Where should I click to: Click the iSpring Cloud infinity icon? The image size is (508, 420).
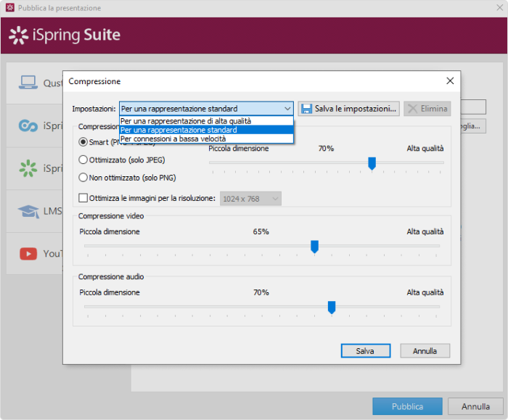28,125
